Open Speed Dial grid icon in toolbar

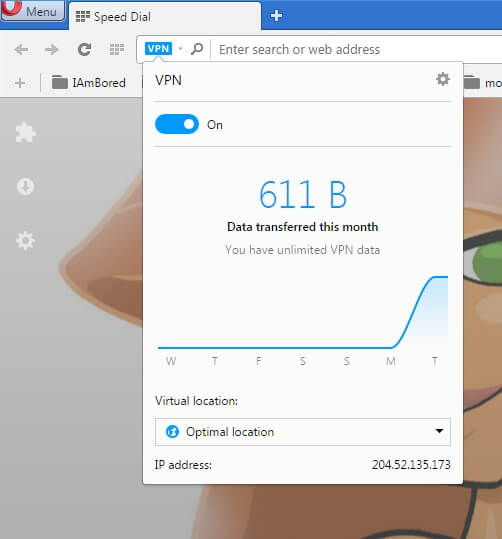click(x=117, y=50)
